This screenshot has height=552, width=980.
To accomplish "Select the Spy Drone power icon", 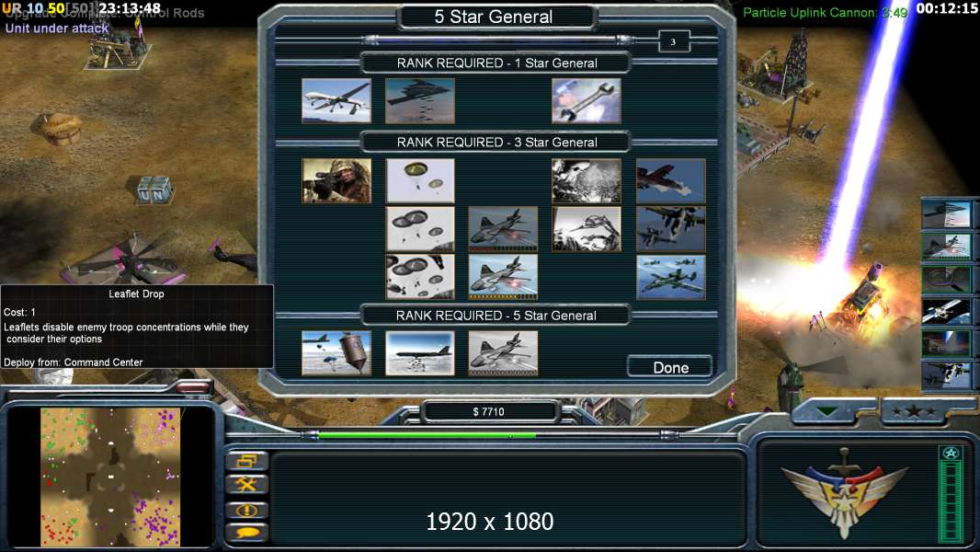I will tap(336, 100).
